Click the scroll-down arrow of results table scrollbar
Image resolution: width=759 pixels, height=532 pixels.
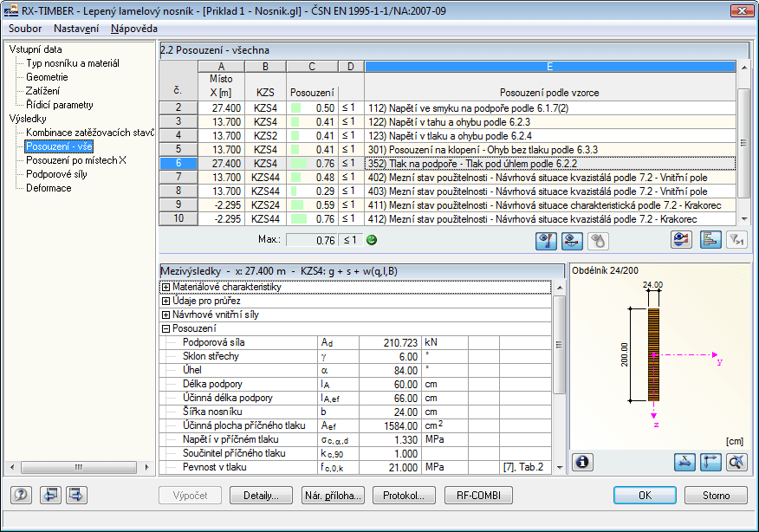[x=744, y=219]
